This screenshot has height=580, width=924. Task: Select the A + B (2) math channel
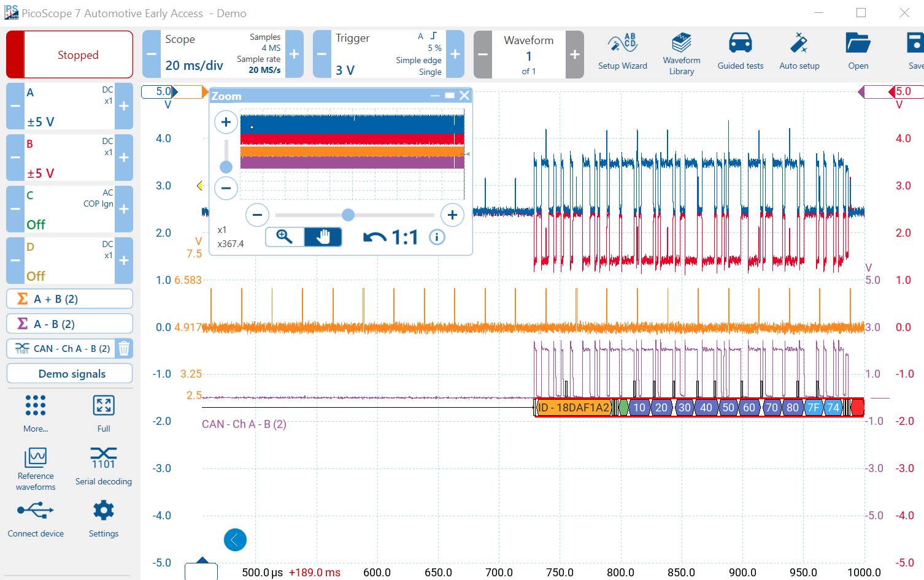click(x=69, y=299)
